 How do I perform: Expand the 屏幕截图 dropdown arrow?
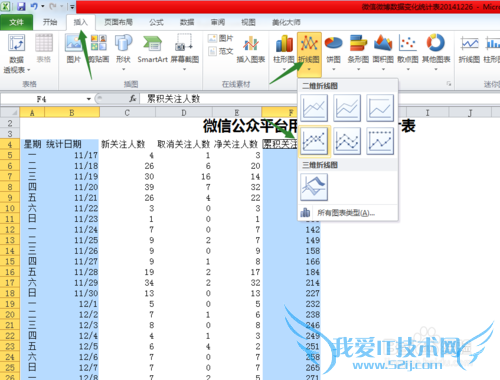184,69
